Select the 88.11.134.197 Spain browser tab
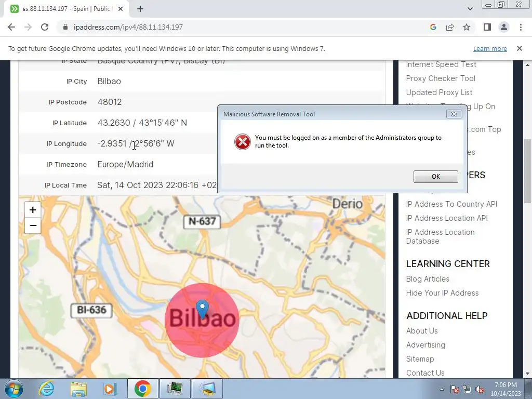The image size is (532, 399). click(66, 9)
